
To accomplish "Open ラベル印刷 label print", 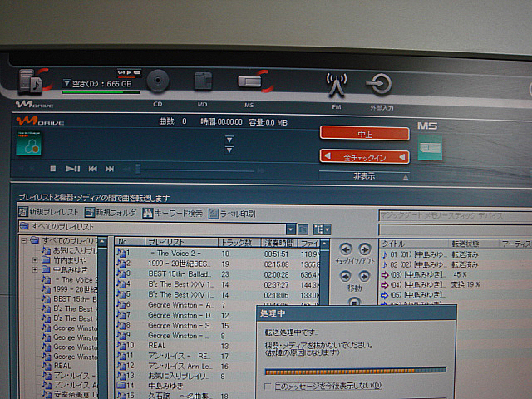I will click(x=232, y=214).
